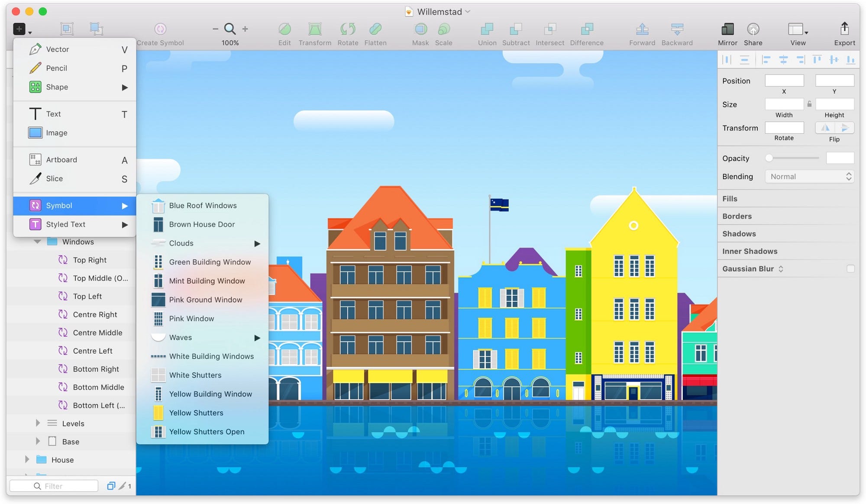Click the zoom magnifier icon
Image resolution: width=866 pixels, height=504 pixels.
(230, 29)
